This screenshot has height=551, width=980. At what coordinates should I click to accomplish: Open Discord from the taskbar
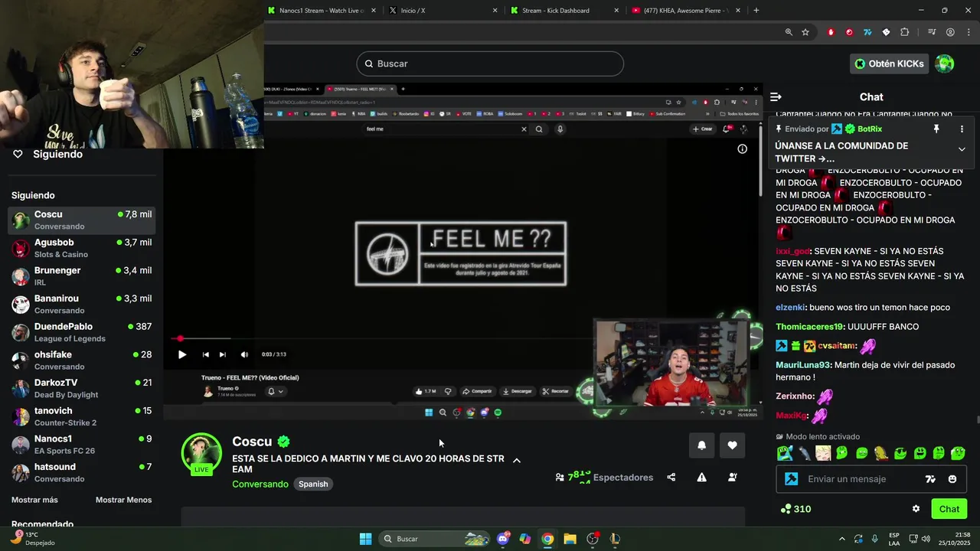click(503, 539)
